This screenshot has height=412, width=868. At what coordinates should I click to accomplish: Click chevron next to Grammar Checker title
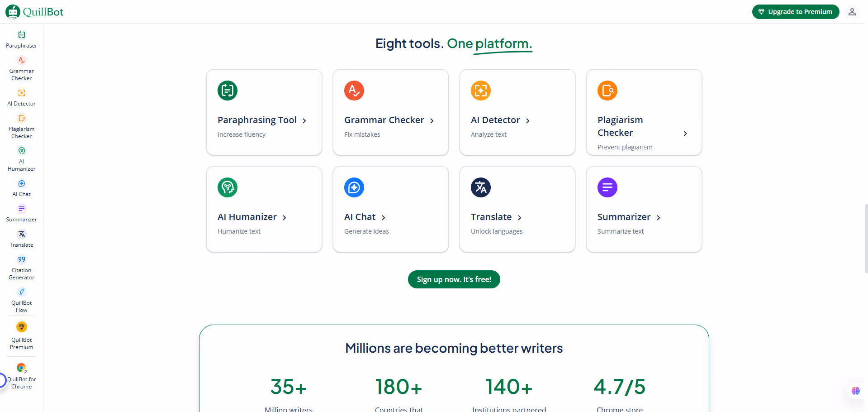432,121
